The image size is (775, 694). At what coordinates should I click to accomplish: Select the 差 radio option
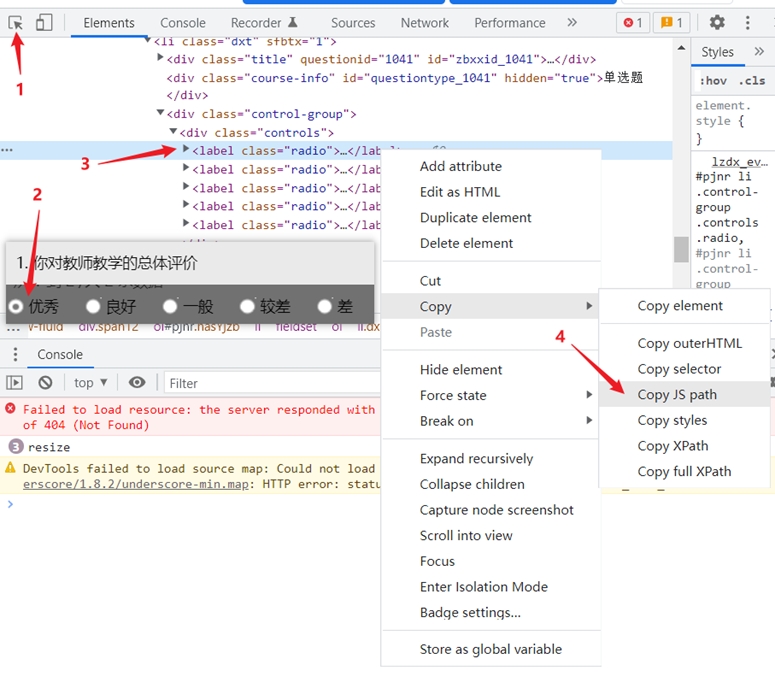coord(324,307)
